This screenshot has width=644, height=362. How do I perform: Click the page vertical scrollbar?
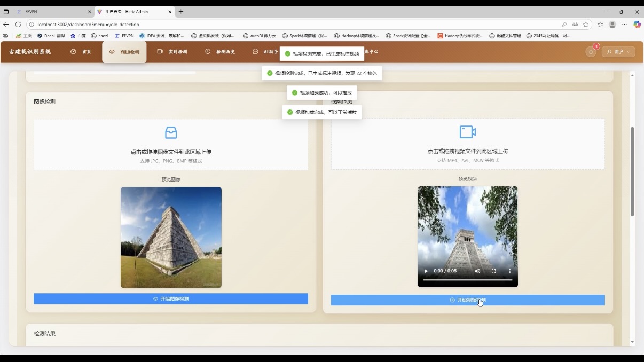pyautogui.click(x=633, y=171)
